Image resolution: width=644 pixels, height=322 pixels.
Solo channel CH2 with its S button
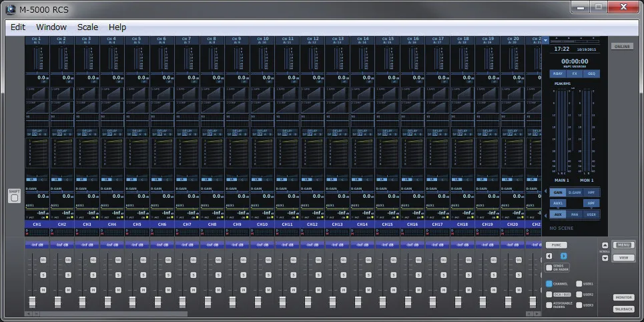[x=68, y=275]
